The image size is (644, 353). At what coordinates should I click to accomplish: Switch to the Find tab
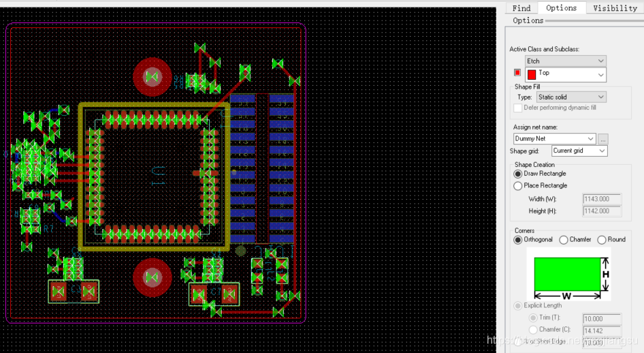pos(521,8)
